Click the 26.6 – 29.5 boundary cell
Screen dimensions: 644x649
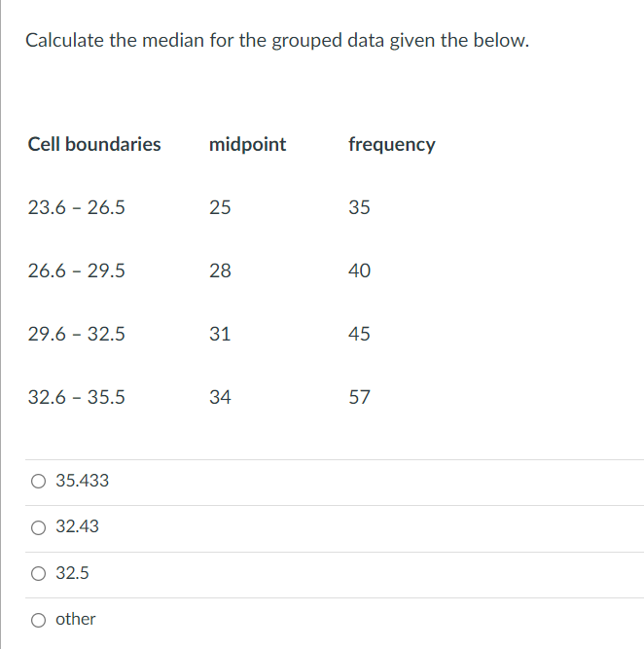[76, 270]
